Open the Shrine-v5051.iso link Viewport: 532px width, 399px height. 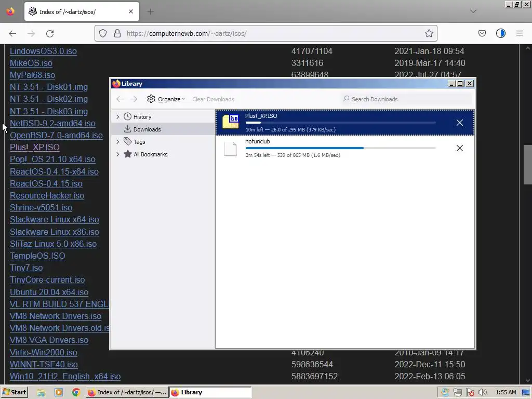pos(41,208)
